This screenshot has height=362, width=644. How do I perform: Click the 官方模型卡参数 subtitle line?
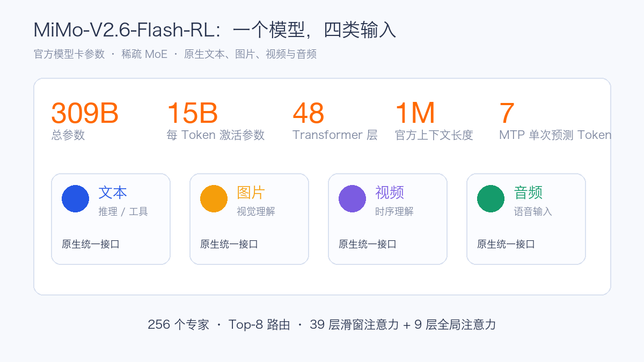[175, 54]
